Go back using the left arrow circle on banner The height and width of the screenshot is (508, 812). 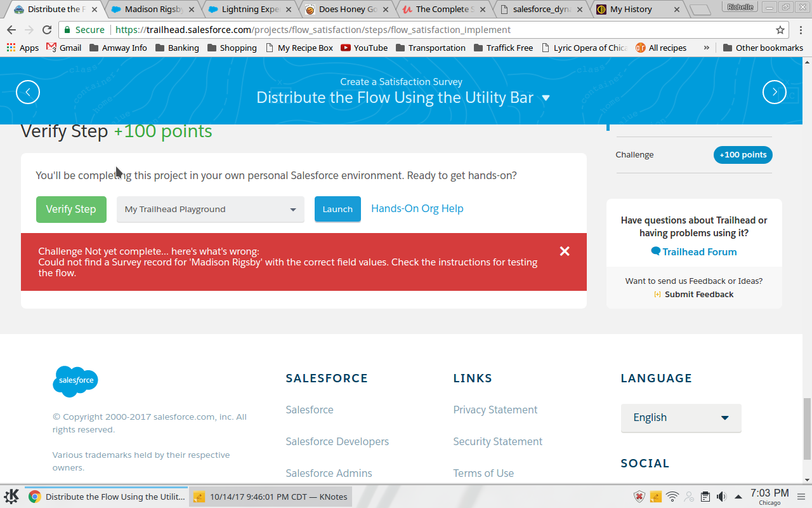point(28,91)
